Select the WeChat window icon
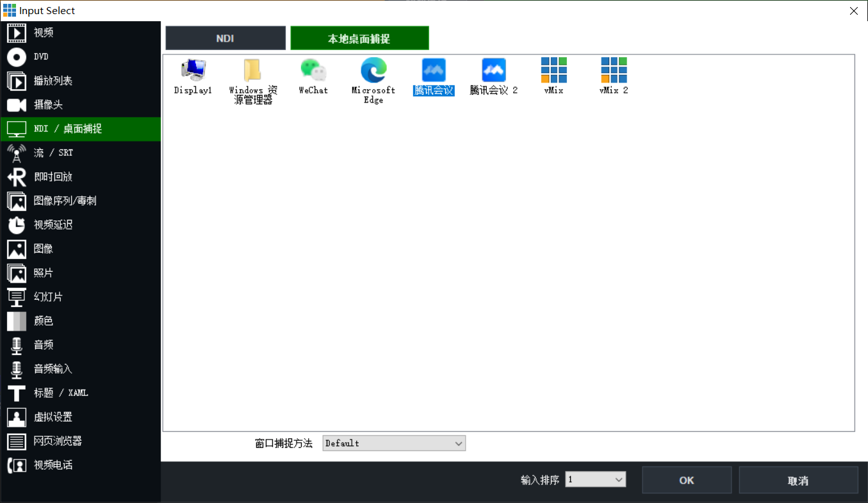 click(x=313, y=70)
